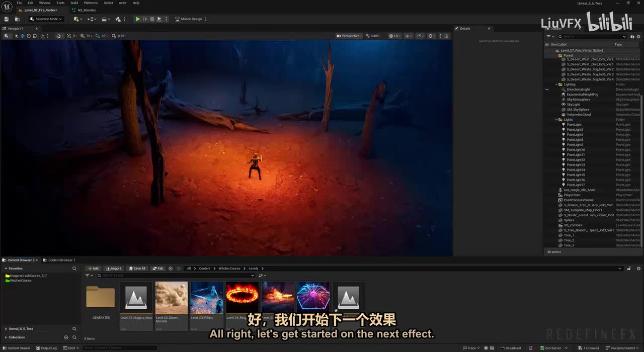Screen dimensions: 644x352
Task: Choose the Scale gizmo tool
Action: [x=34, y=36]
